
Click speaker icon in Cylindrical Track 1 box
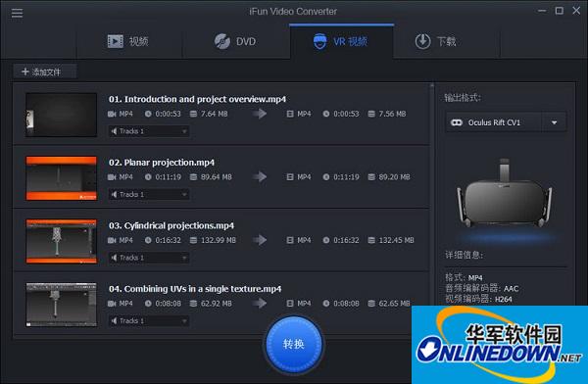click(114, 258)
